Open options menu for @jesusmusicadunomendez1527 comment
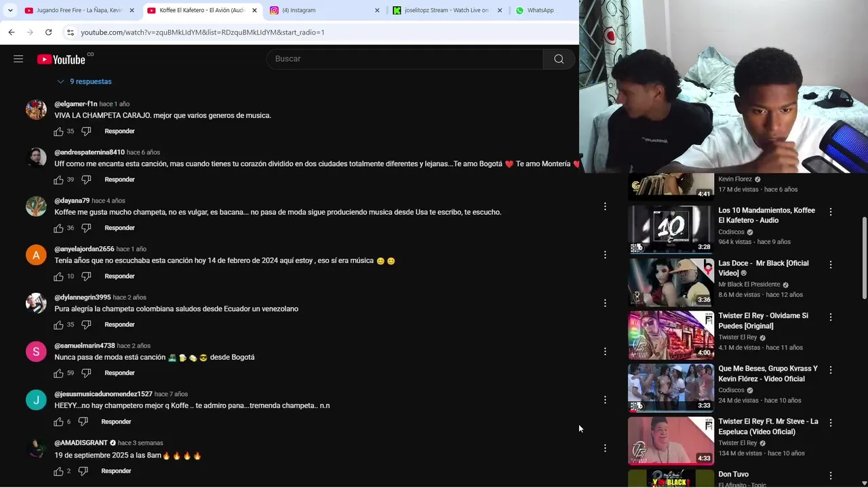 tap(605, 400)
